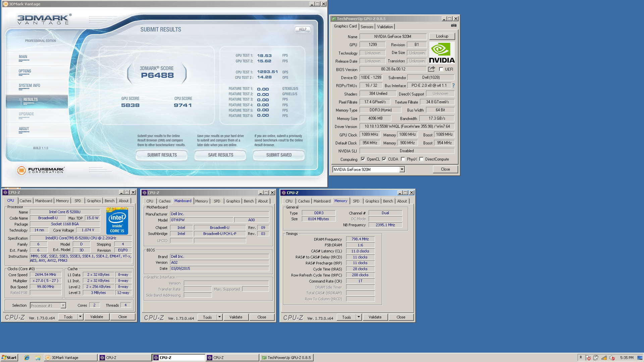Click the Save Results button

pos(220,155)
